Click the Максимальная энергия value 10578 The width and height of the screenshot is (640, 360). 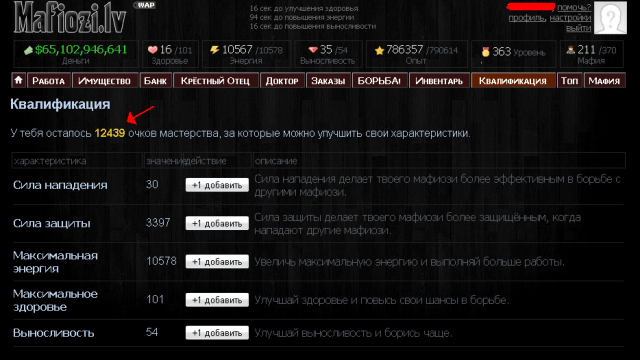coord(161,261)
